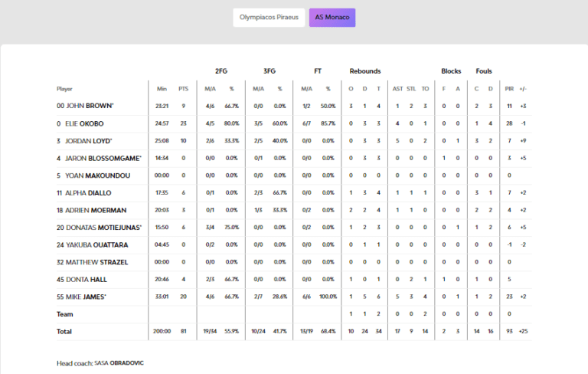Click Yoan Makoundou's name
The height and width of the screenshot is (374, 588).
[97, 176]
